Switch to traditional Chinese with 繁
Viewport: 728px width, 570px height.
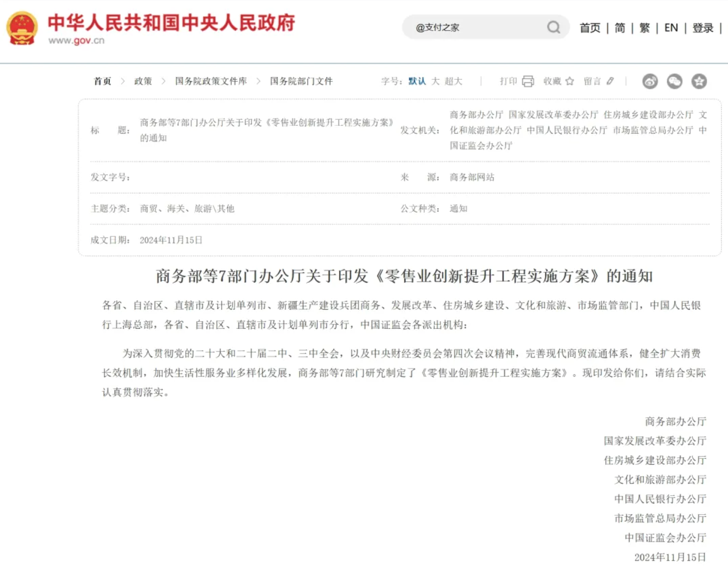pyautogui.click(x=644, y=28)
